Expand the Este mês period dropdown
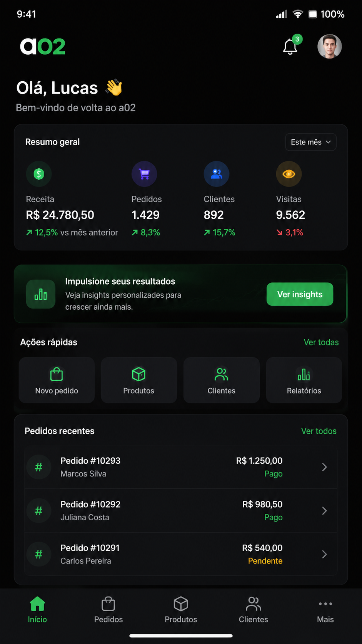 pos(311,142)
